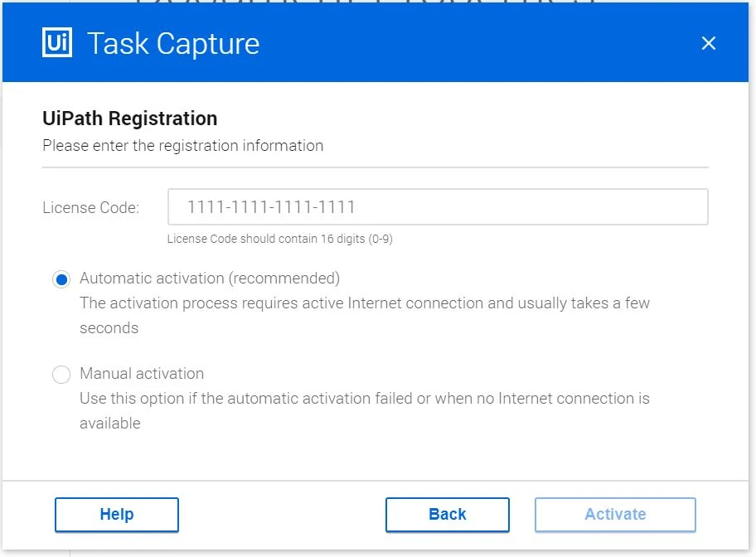Click the 'Manual activation' label text
Screen dimensions: 756x557
[x=142, y=373]
